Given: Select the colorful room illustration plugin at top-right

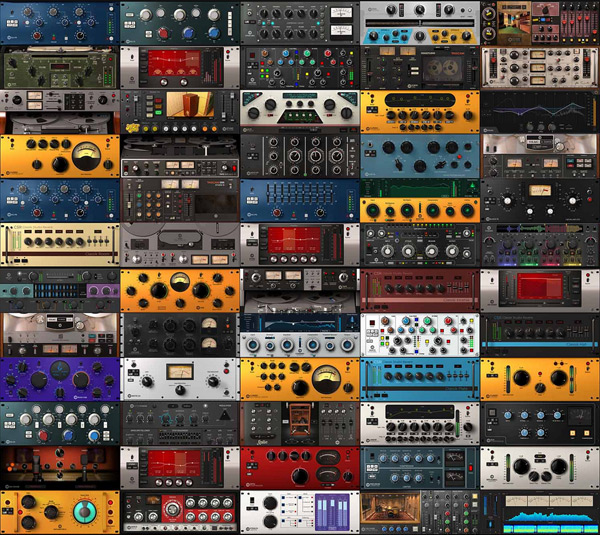Looking at the screenshot, I should tap(540, 22).
